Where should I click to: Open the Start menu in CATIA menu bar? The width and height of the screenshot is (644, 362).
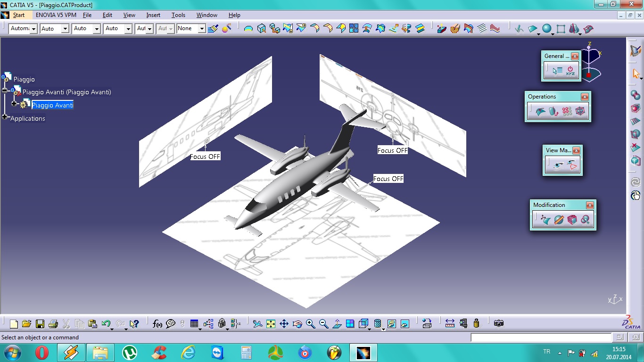click(x=19, y=15)
